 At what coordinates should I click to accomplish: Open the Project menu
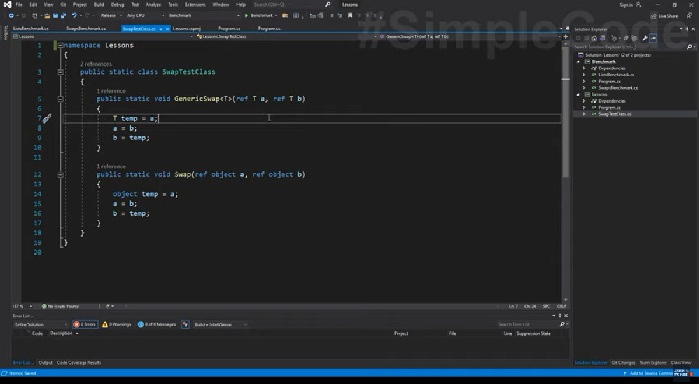(80, 4)
